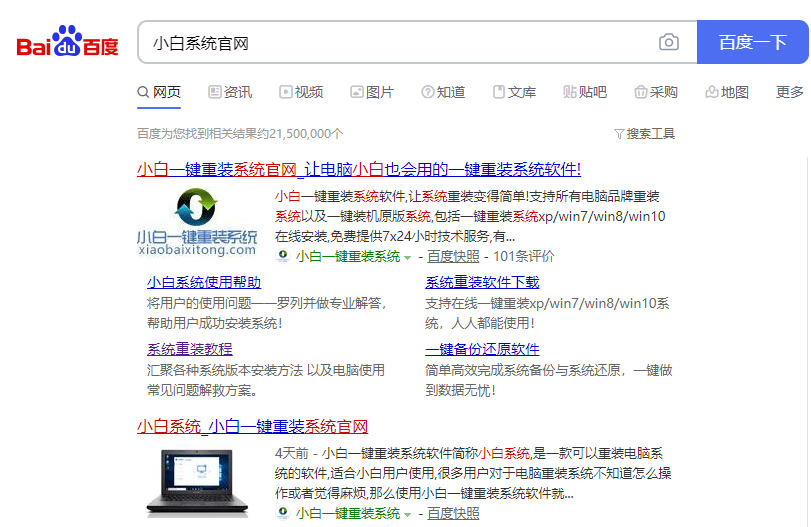
Task: Switch to the 视频 tab
Action: pyautogui.click(x=301, y=93)
